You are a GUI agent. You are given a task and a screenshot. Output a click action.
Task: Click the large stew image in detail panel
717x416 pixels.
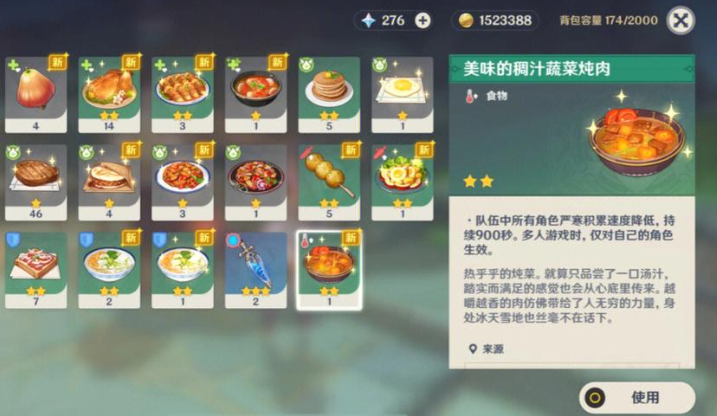coord(638,139)
